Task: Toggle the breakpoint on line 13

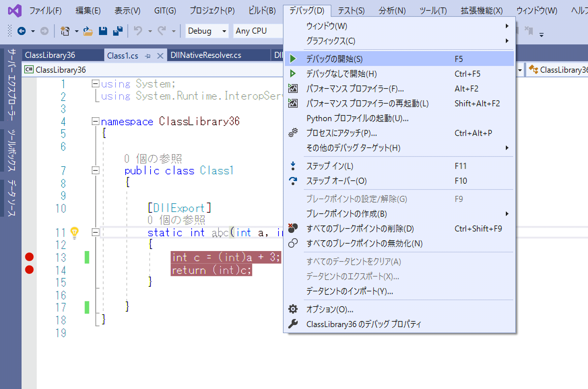Action: click(x=29, y=257)
